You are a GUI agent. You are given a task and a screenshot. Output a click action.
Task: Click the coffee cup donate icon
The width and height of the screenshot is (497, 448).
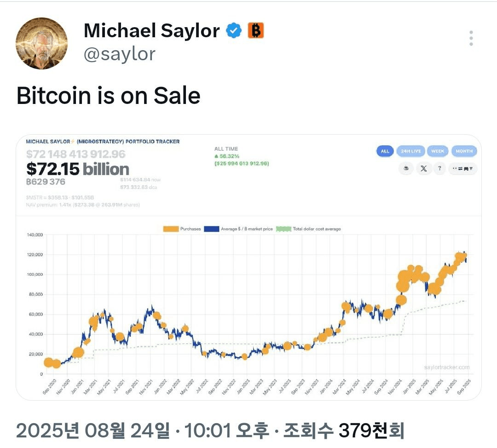(406, 168)
